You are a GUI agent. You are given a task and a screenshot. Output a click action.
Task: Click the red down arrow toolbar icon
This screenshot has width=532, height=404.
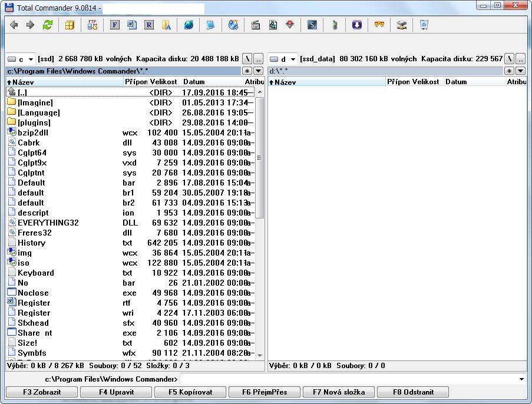[290, 25]
